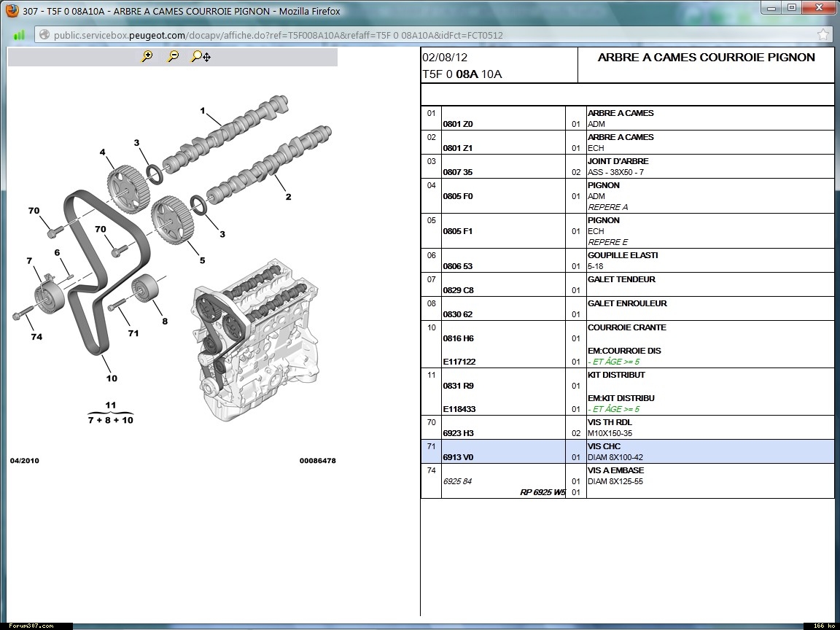This screenshot has height=630, width=840.
Task: Click the zoom out magnifier icon
Action: click(173, 56)
